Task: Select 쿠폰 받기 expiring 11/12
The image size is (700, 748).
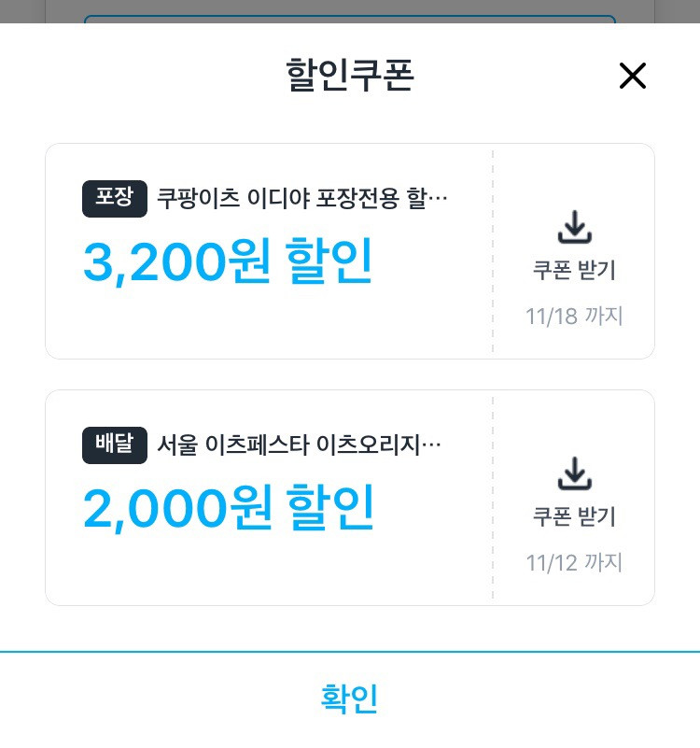Action: 575,516
